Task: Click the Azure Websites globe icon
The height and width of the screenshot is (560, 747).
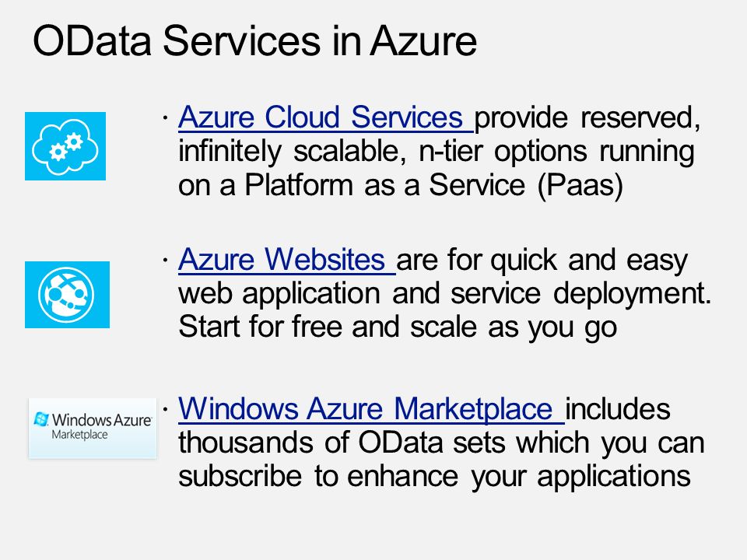Action: (67, 295)
